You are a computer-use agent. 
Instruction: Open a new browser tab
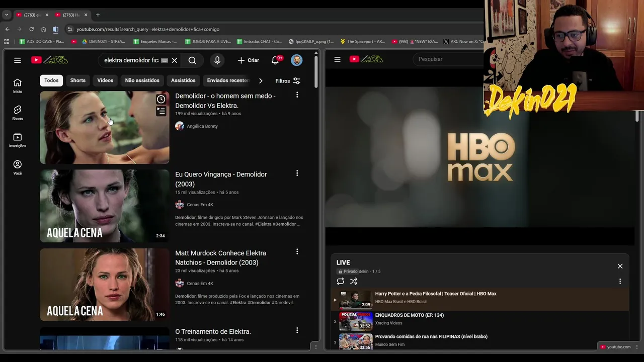coord(98,15)
